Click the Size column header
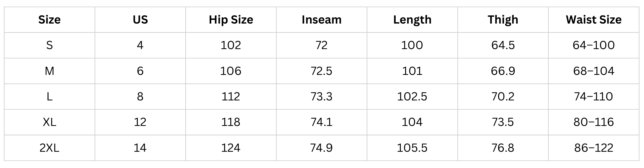 pos(49,20)
